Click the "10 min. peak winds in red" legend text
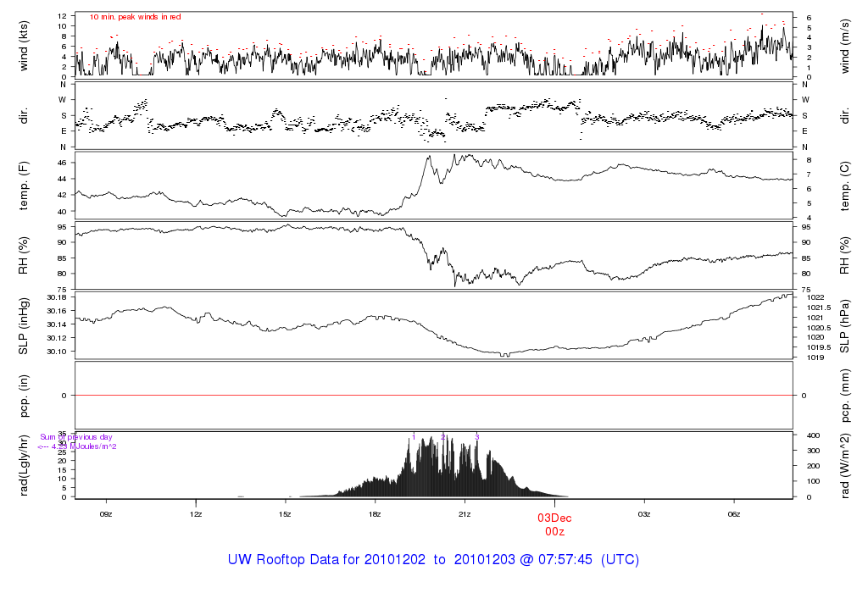This screenshot has height=593, width=868. 135,17
